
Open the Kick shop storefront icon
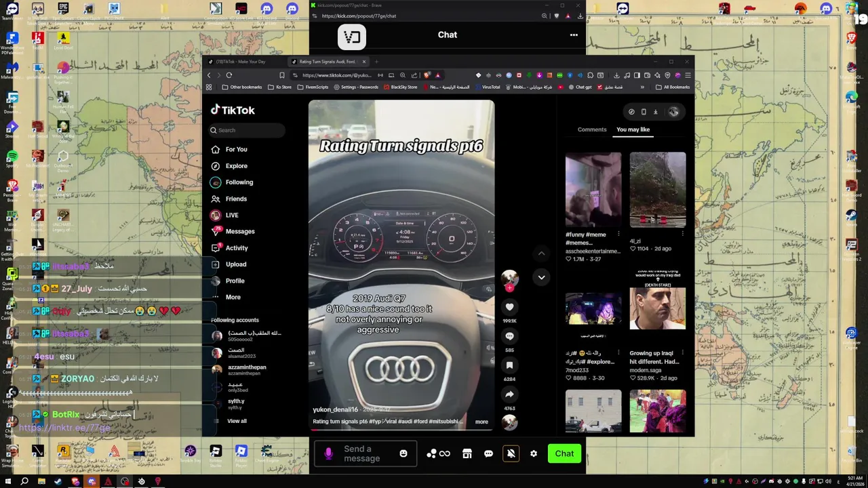[467, 453]
